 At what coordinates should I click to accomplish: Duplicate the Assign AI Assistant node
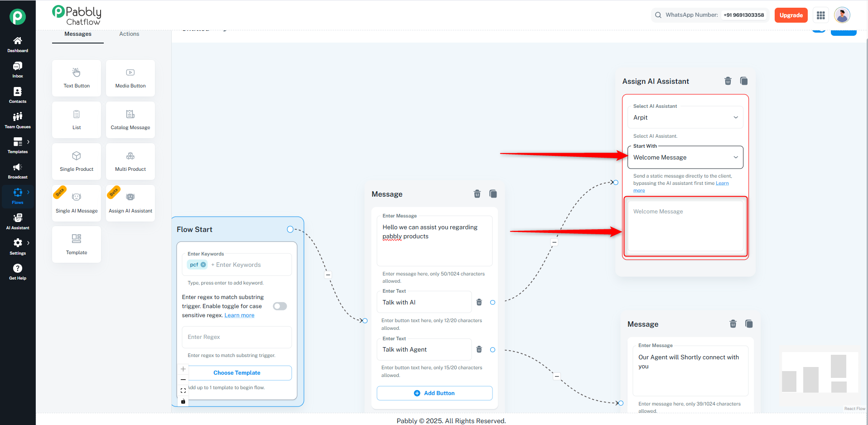pyautogui.click(x=744, y=81)
